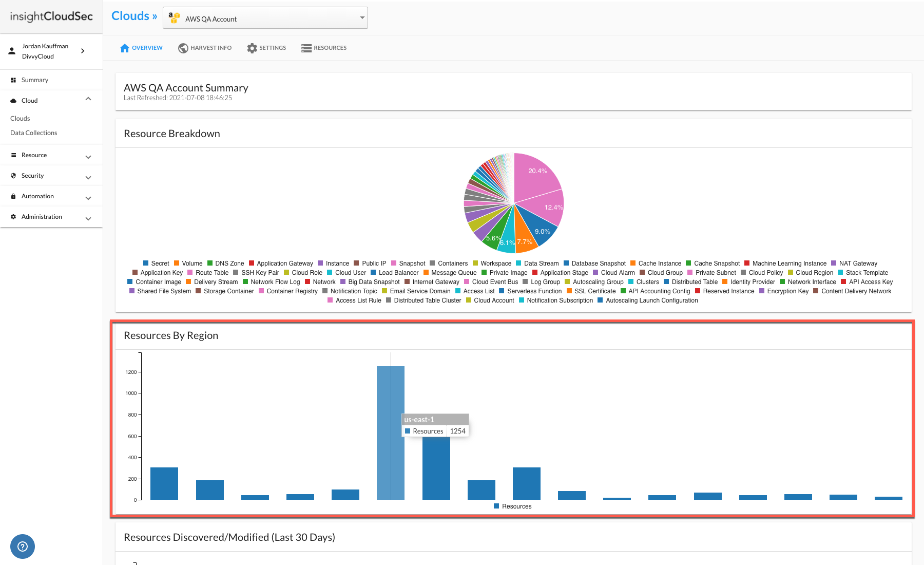Click the 1254 value in the tooltip
The height and width of the screenshot is (565, 924).
(x=458, y=431)
